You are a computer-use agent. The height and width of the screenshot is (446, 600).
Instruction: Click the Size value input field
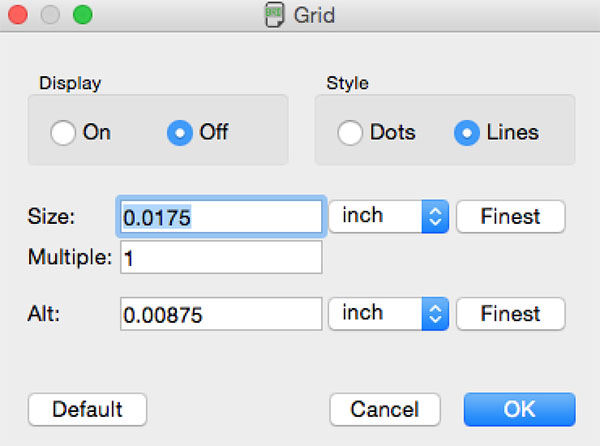coord(221,216)
